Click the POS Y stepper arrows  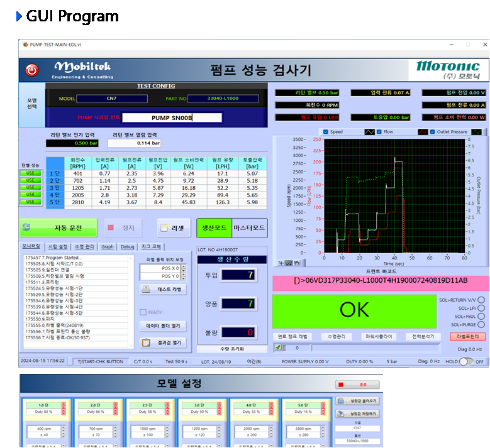point(184,276)
